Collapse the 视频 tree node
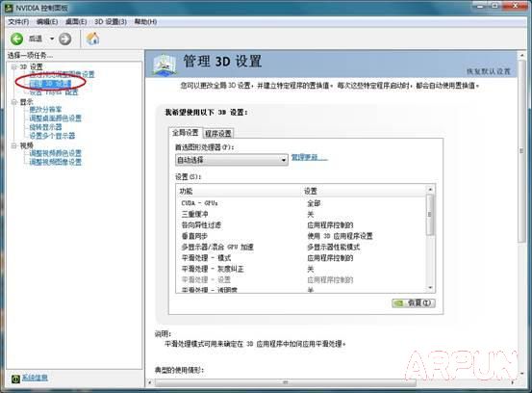The image size is (532, 393). point(13,145)
